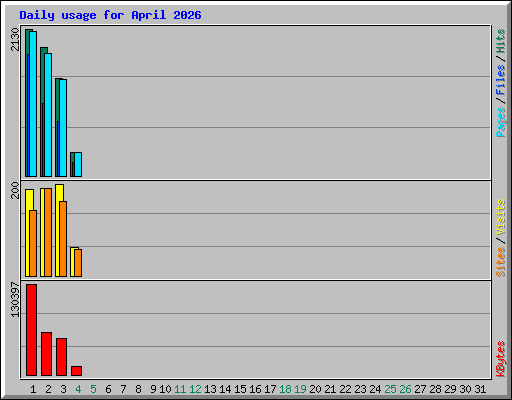Screen dimensions: 512x400
Task: Click the orange sites bar for day 2
Action: click(48, 233)
